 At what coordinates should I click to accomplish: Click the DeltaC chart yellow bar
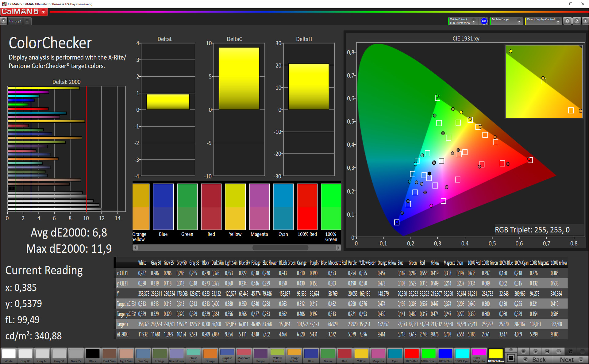[239, 79]
